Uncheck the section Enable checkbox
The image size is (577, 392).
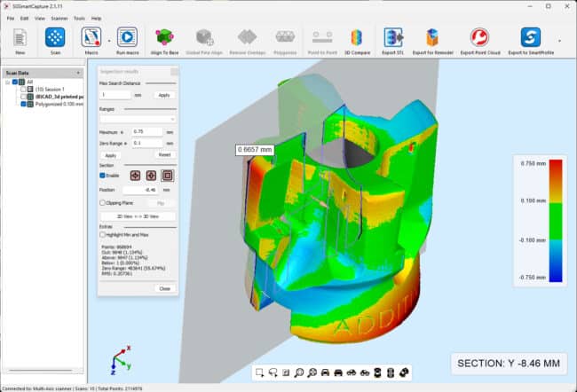(x=103, y=176)
